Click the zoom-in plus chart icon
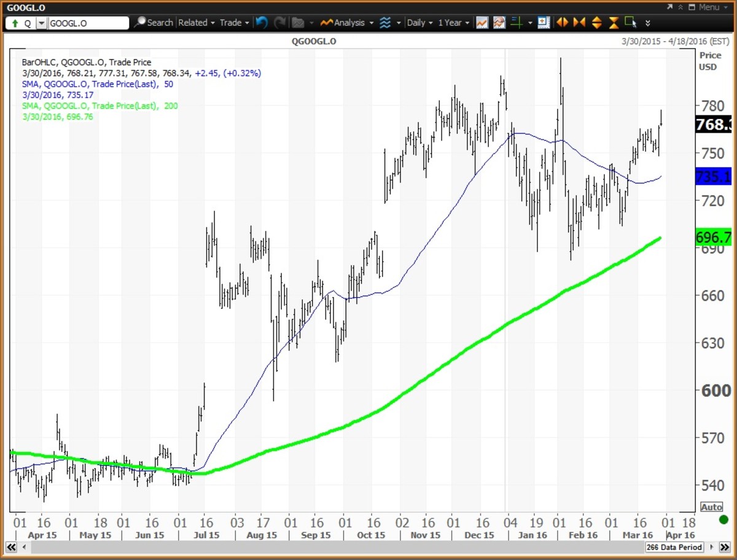Image resolution: width=737 pixels, height=560 pixels. click(x=544, y=23)
